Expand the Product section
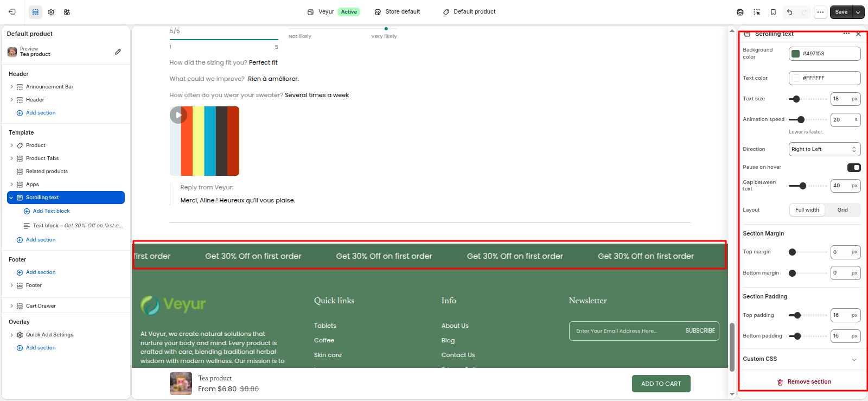Viewport: 868px width, 401px height. click(x=11, y=145)
